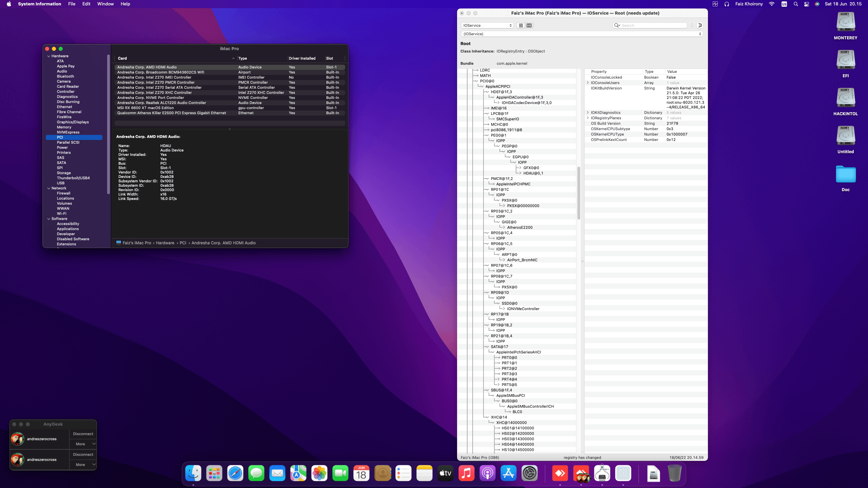Viewport: 868px width, 488px height.
Task: Collapse the Hardware section in sidebar
Action: tap(49, 56)
